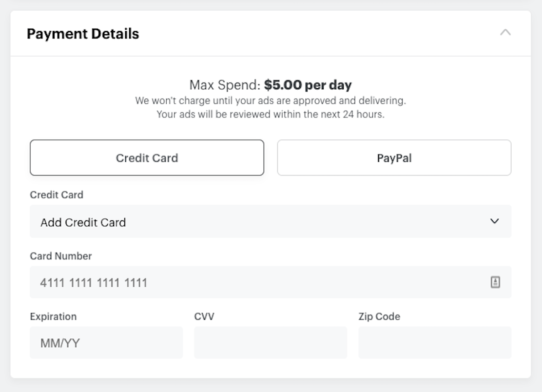Click the Payment Details heading
Screen dimensions: 542x392
[83, 34]
